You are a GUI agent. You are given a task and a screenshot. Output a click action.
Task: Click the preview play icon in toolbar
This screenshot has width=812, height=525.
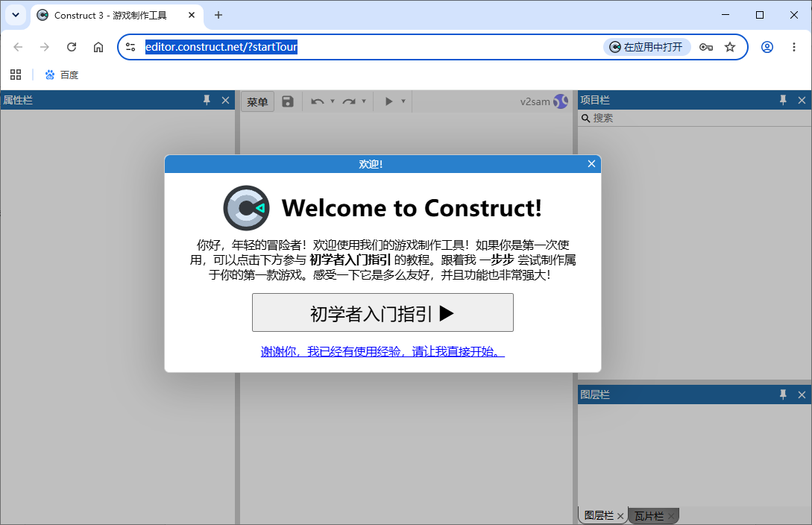pos(389,101)
